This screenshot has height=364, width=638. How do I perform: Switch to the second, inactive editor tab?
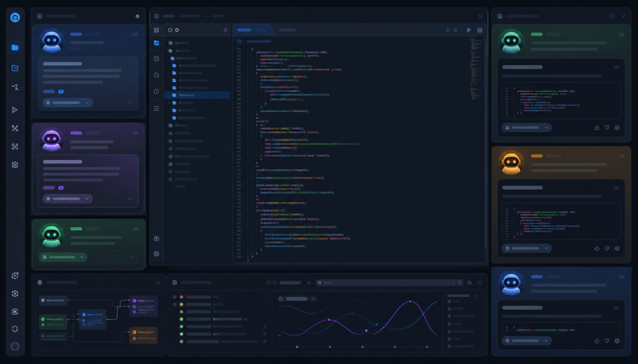(x=287, y=30)
